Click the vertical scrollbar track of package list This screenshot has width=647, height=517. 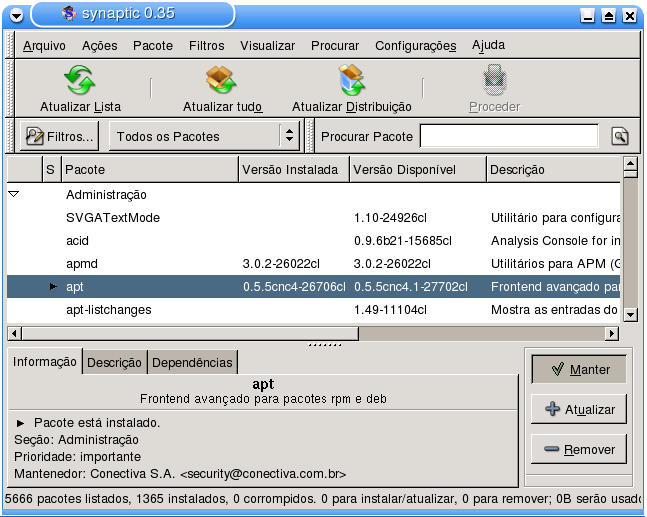pyautogui.click(x=630, y=243)
